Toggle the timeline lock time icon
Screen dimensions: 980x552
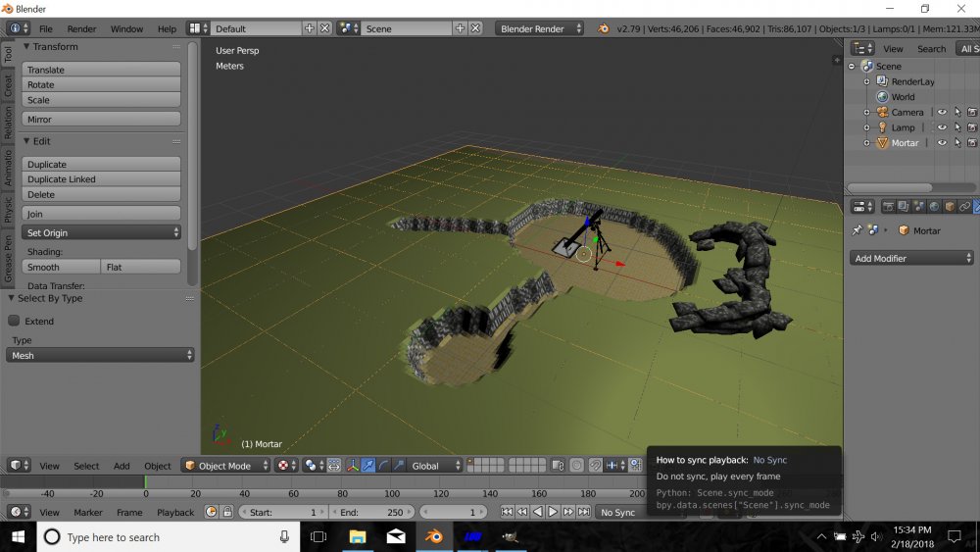pyautogui.click(x=227, y=512)
